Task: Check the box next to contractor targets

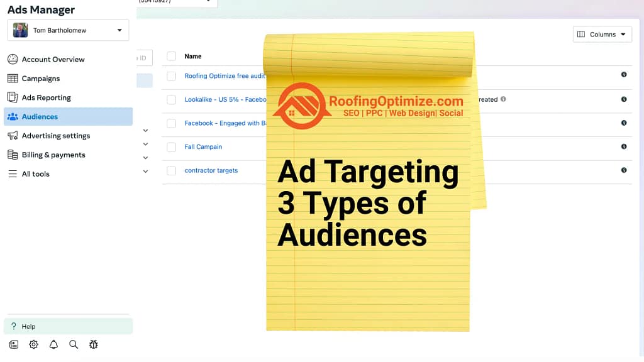Action: [x=171, y=170]
